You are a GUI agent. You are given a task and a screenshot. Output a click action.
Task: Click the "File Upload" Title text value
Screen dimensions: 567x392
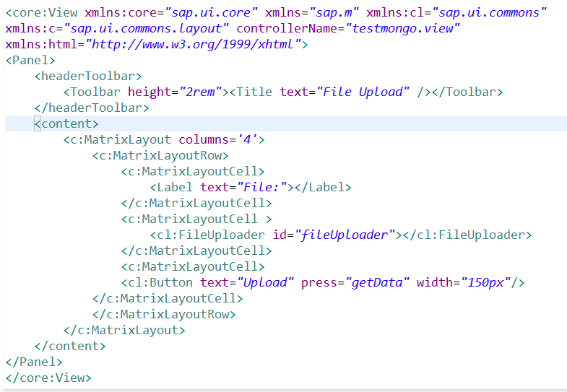(365, 92)
